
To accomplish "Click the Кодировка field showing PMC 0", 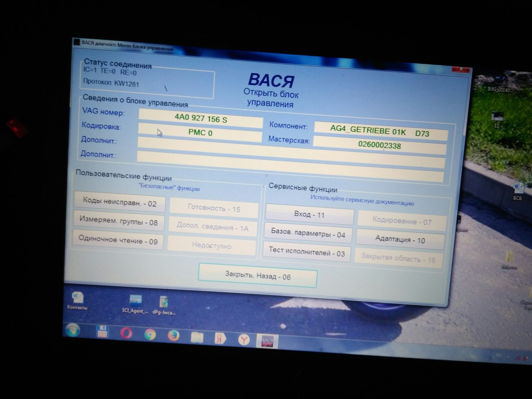I will click(x=200, y=133).
